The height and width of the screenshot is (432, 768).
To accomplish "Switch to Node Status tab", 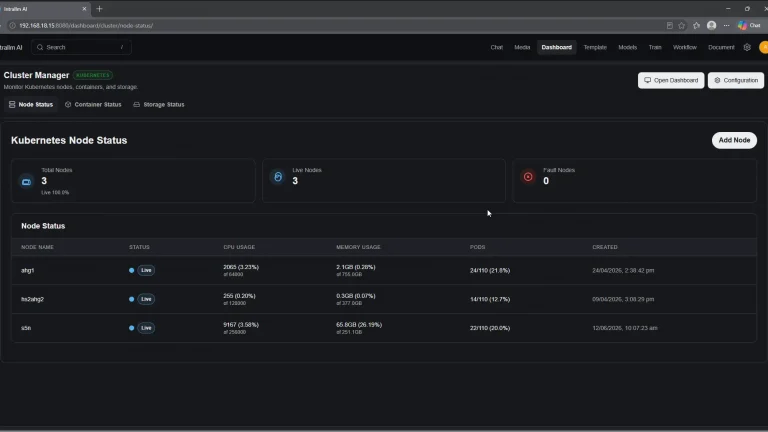I will pos(31,104).
